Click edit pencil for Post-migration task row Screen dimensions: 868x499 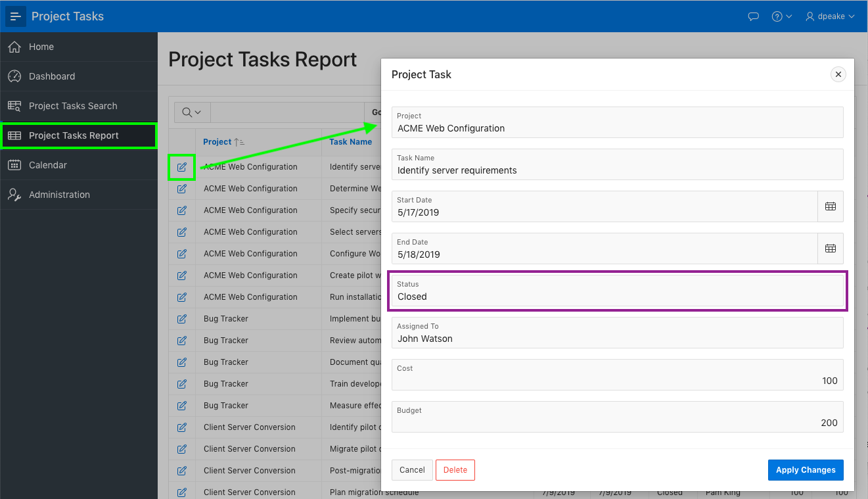click(182, 471)
